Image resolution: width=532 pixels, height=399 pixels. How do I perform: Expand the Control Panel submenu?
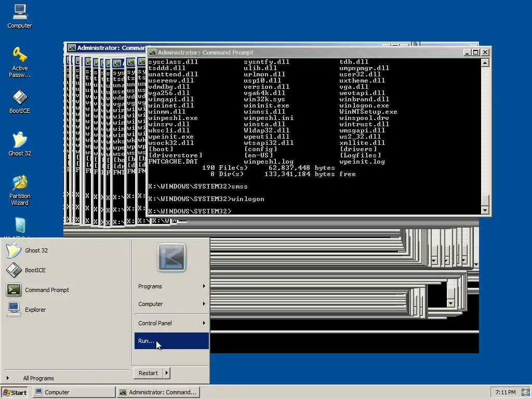pos(171,323)
